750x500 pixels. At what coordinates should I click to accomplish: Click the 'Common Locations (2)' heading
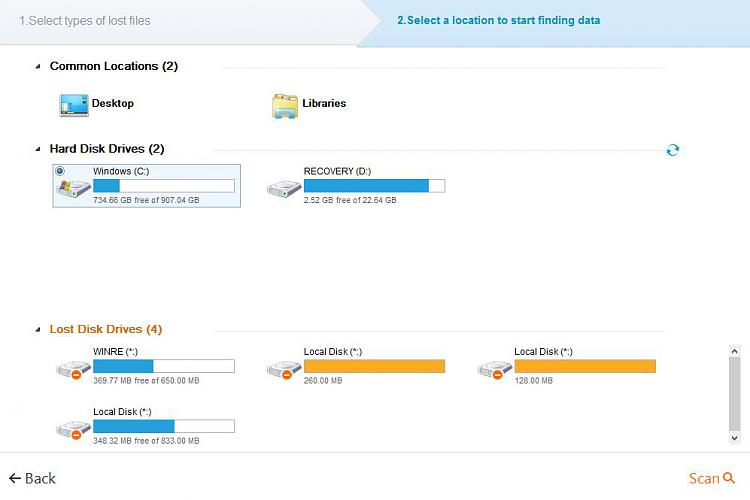(x=114, y=66)
